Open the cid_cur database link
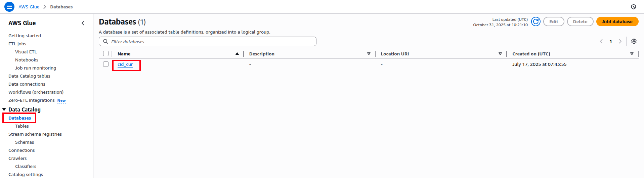This screenshot has height=178, width=644. click(x=125, y=64)
